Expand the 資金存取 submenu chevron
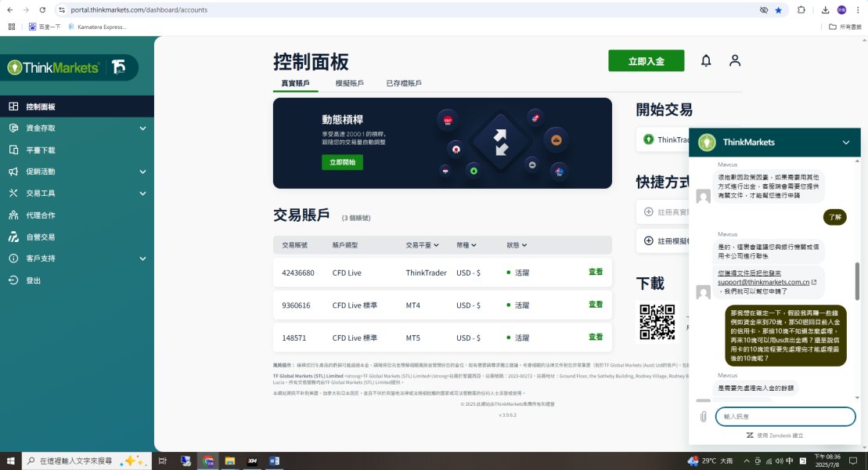The height and width of the screenshot is (470, 868). click(142, 128)
